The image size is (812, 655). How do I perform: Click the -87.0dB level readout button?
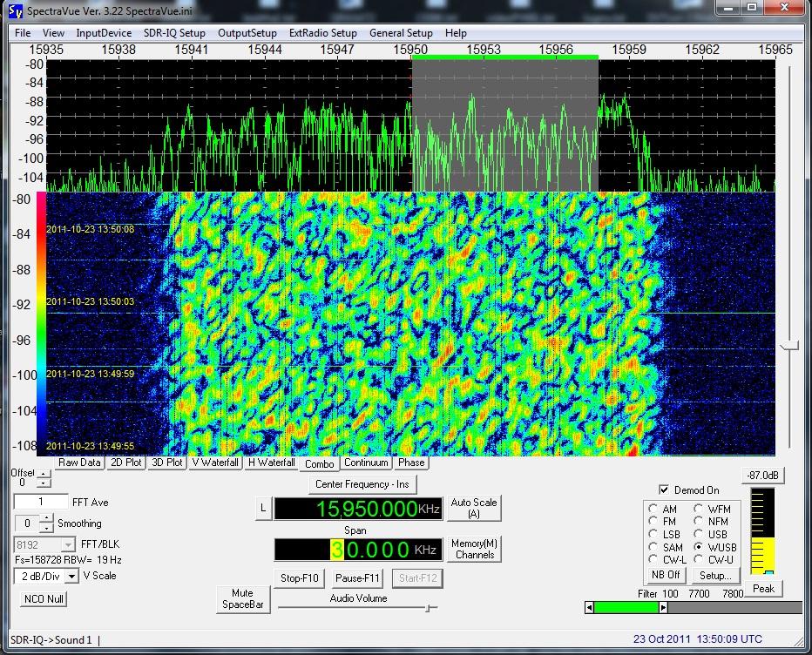[762, 475]
